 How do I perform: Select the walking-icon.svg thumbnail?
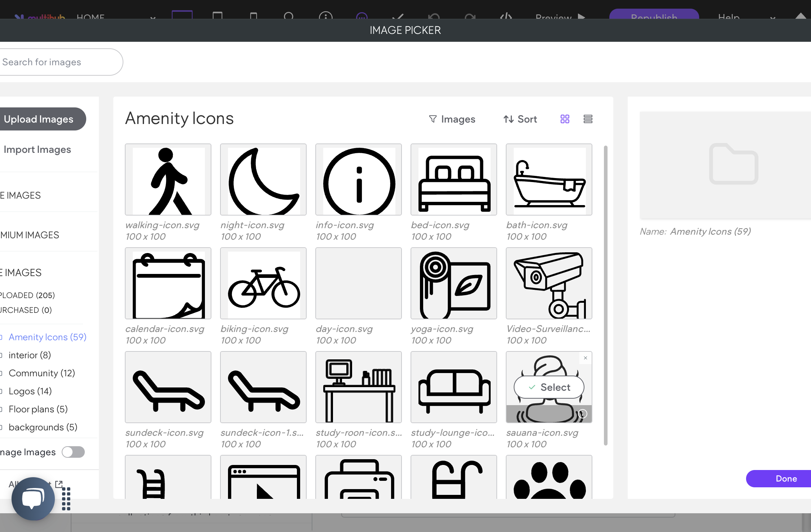coord(168,179)
